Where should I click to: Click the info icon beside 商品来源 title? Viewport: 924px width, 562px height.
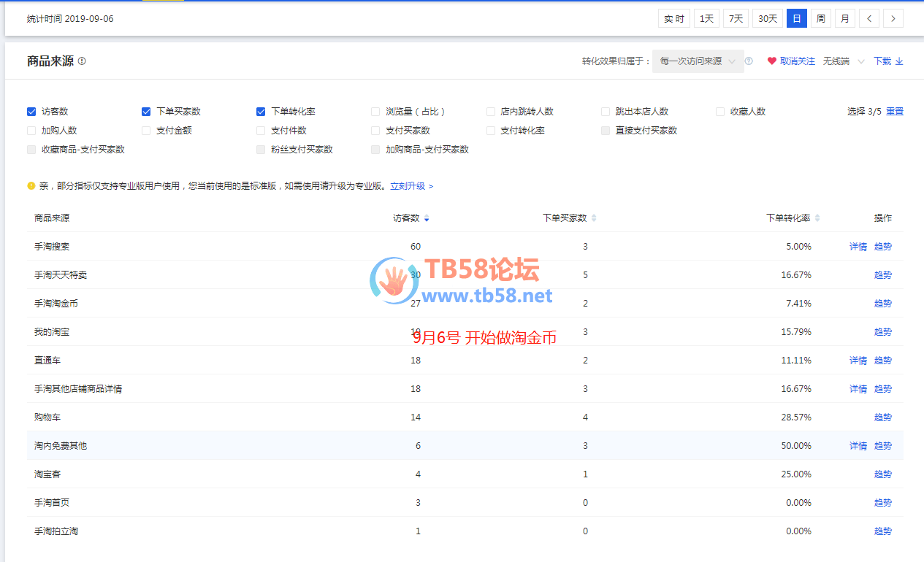pos(82,61)
